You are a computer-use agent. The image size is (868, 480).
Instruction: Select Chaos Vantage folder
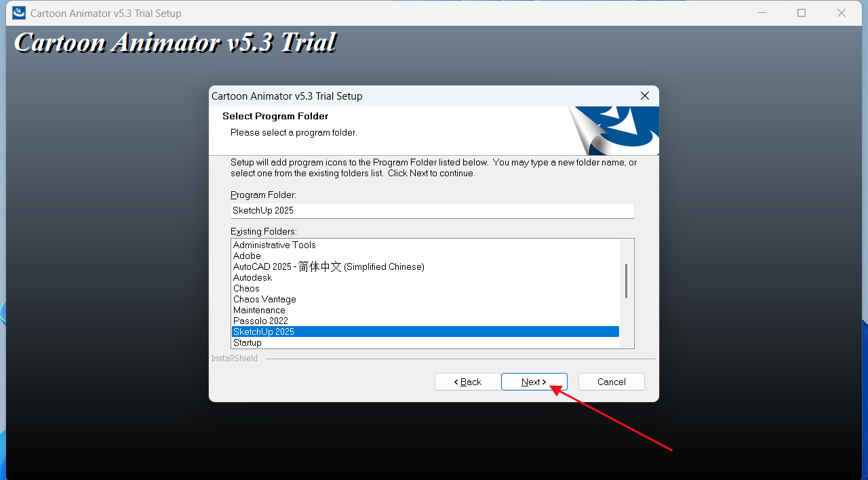[425, 299]
